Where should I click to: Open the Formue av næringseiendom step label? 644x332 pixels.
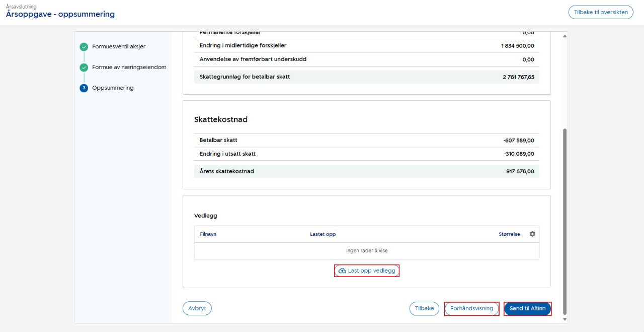pos(129,67)
